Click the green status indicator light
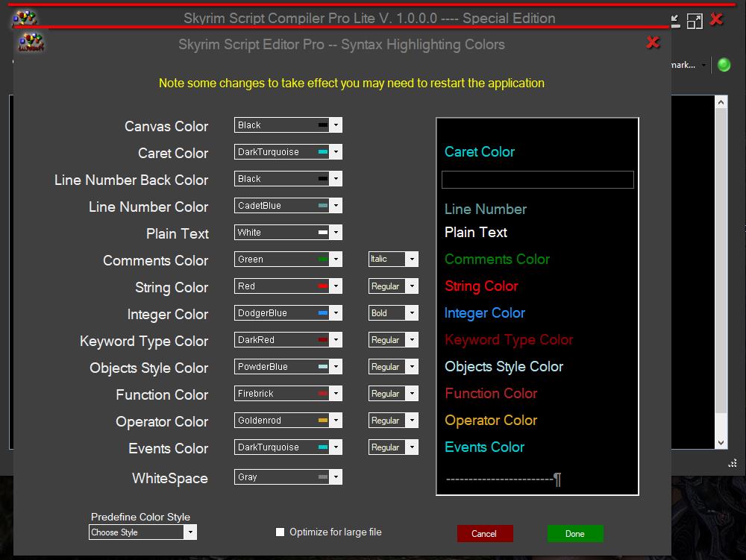The image size is (746, 560). [723, 65]
